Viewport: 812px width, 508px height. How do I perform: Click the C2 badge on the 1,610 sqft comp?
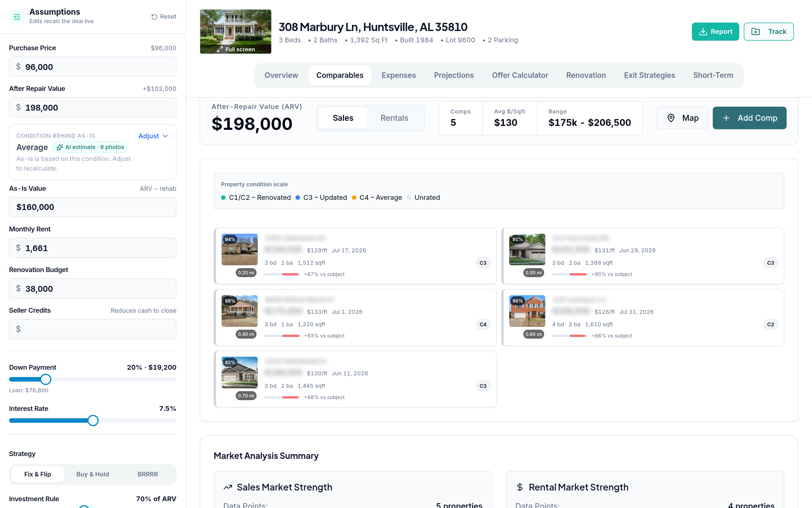[770, 324]
